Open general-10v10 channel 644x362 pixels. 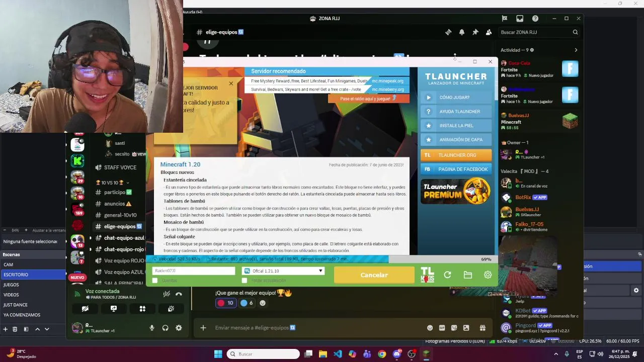[120, 215]
